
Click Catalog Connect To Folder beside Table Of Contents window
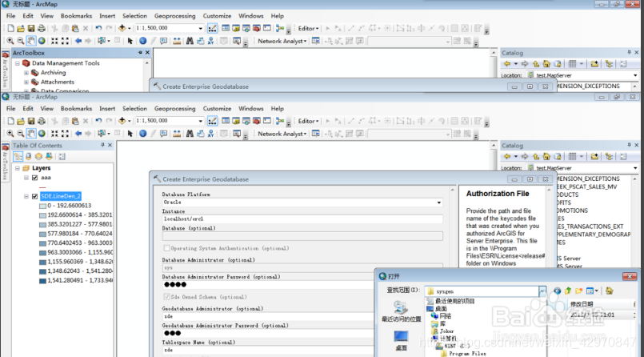tap(594, 157)
